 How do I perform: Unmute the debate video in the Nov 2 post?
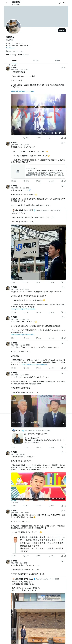(x=63, y=424)
